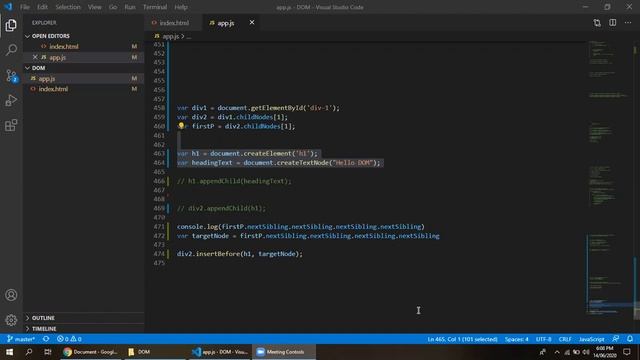Open the editor More Actions ellipsis
Viewport: 640px width, 360px height.
pos(628,23)
